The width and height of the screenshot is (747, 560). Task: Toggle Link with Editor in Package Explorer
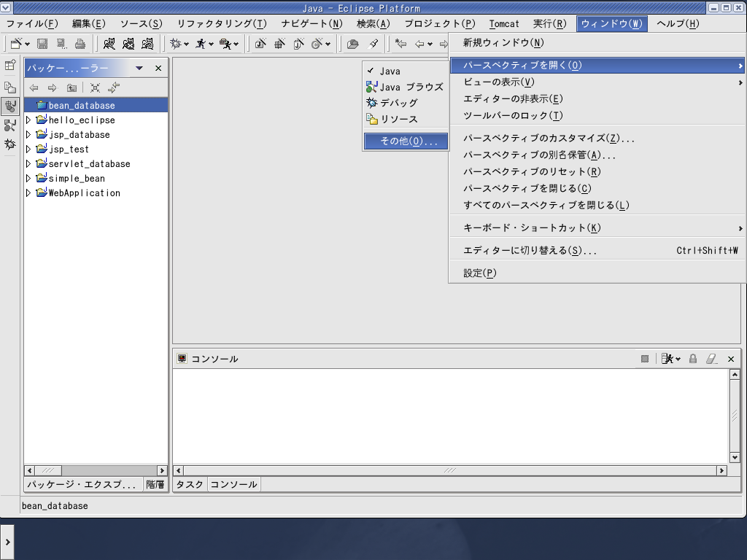tap(114, 87)
